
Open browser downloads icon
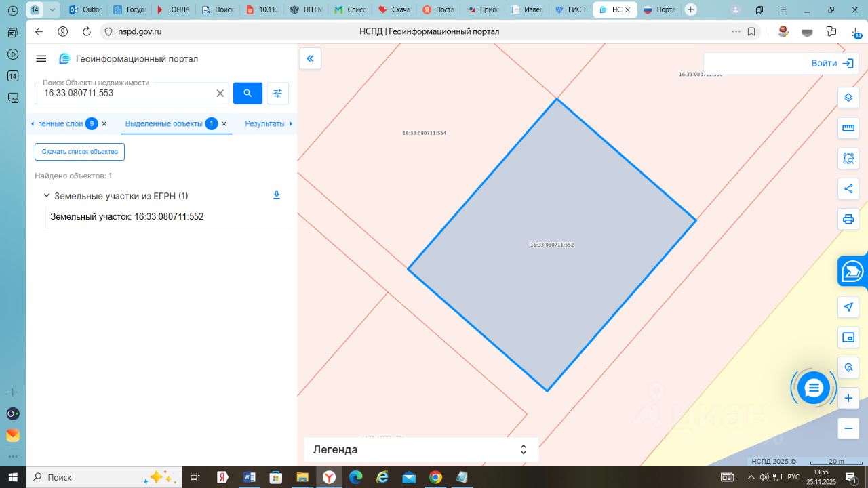pyautogui.click(x=854, y=32)
